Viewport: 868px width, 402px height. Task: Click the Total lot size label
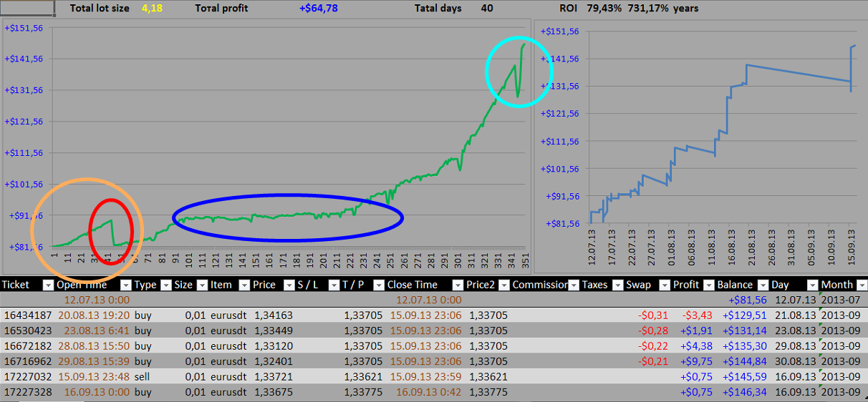click(x=100, y=9)
